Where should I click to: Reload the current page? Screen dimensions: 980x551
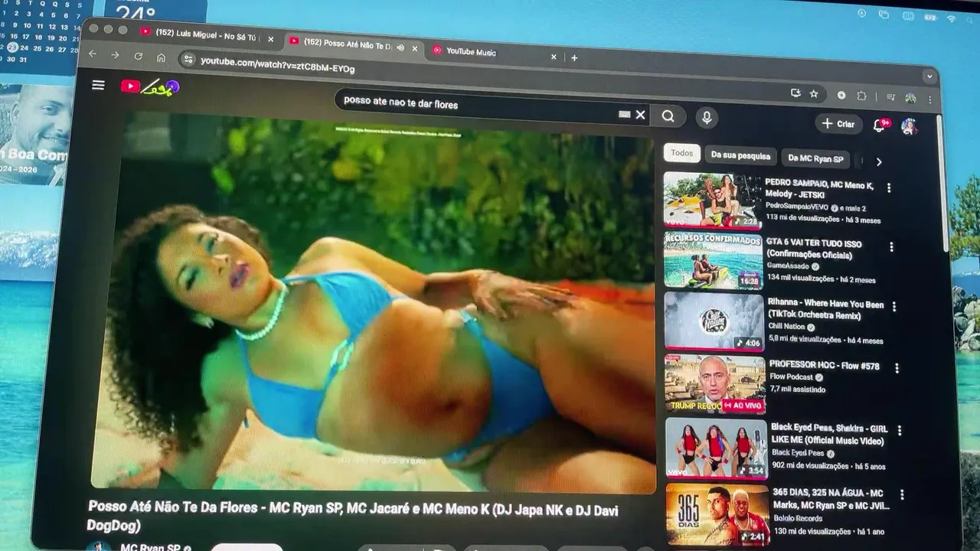coord(139,56)
